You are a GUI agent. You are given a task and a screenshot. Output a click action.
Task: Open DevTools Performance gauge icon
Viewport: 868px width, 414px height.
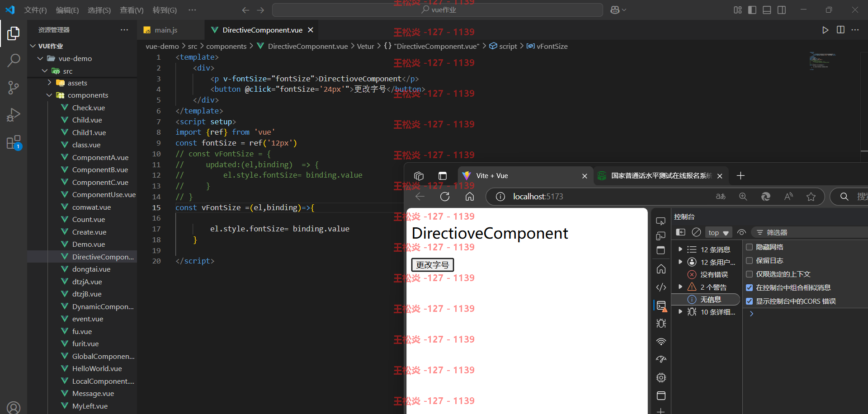[661, 359]
